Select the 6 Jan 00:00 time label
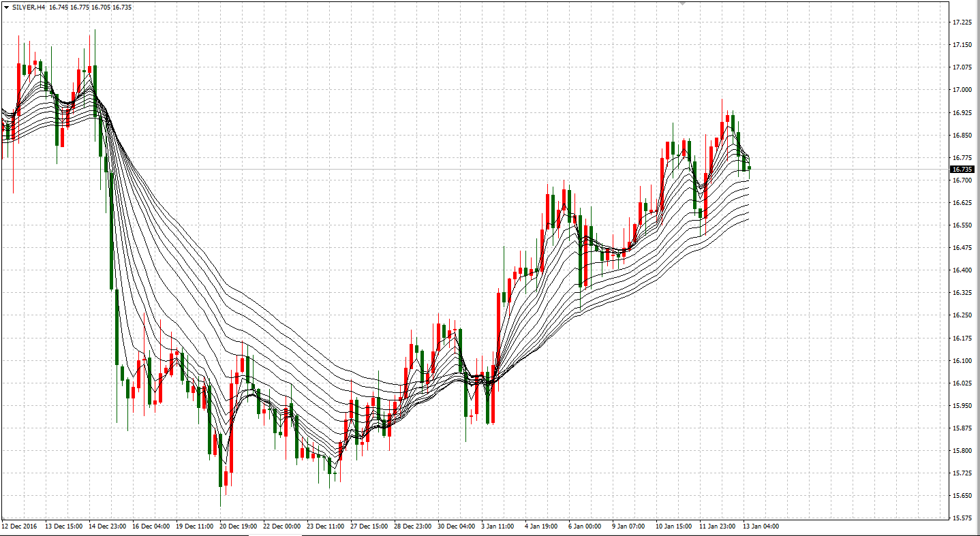This screenshot has width=980, height=536. click(584, 526)
